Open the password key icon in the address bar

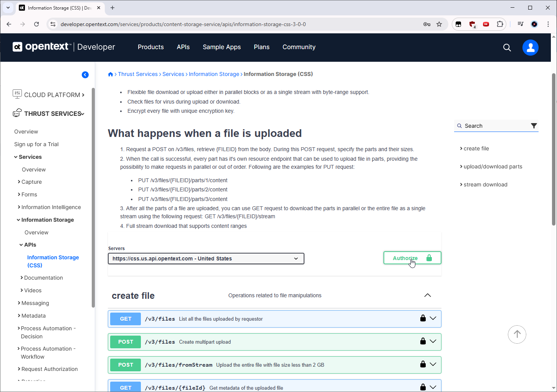point(427,24)
